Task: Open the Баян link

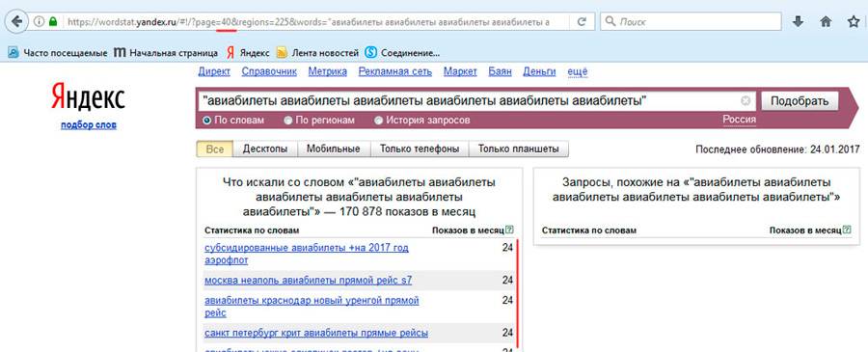Action: 500,71
